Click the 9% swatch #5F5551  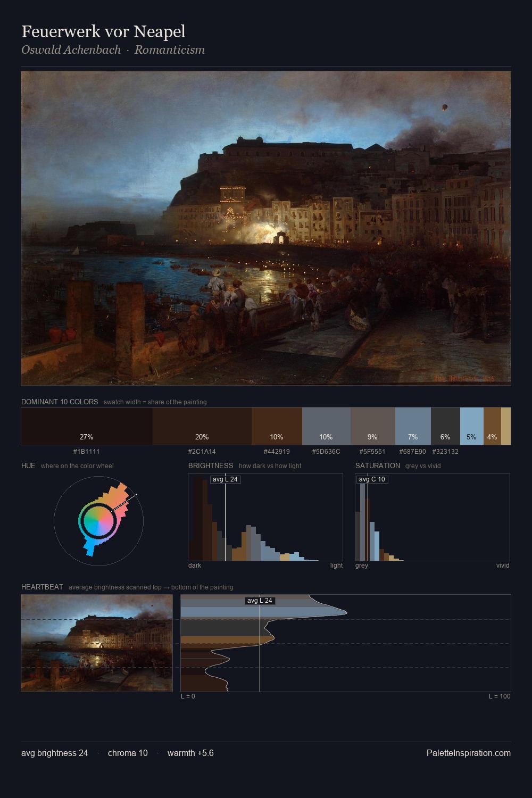click(x=373, y=426)
